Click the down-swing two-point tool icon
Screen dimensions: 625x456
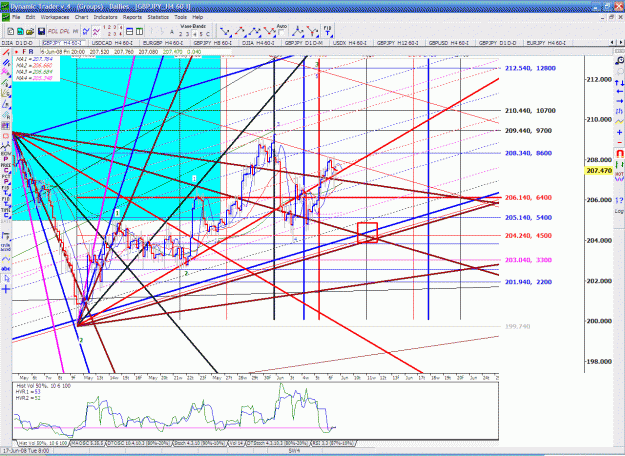tap(225, 31)
